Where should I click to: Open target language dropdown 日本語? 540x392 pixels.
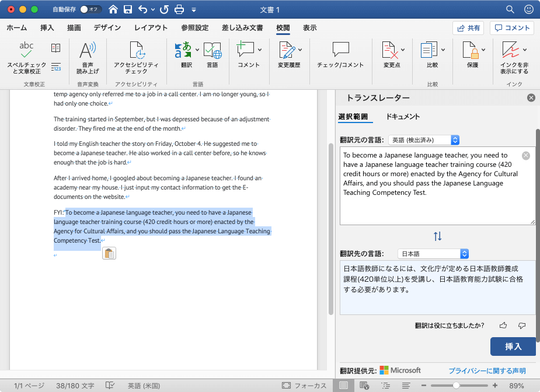pos(433,254)
